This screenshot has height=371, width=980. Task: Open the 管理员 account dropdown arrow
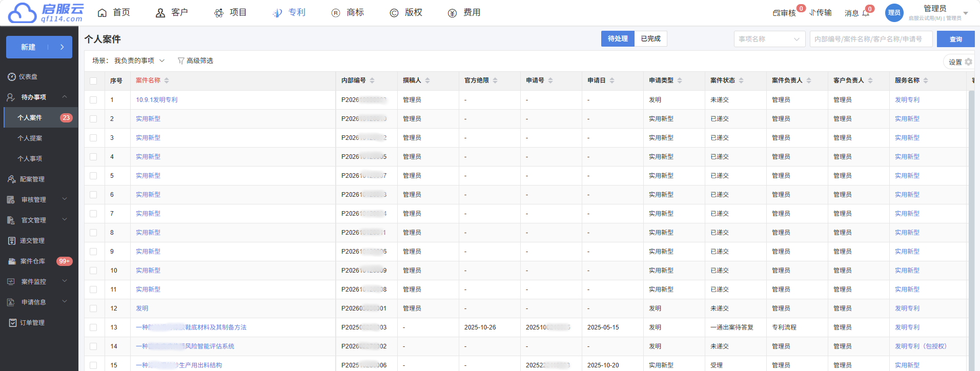(966, 13)
